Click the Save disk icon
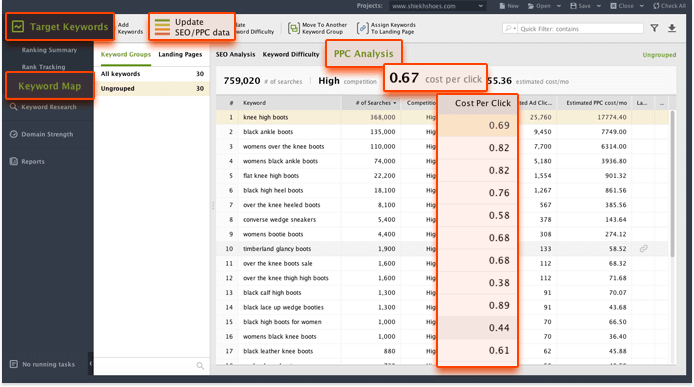 (x=573, y=6)
